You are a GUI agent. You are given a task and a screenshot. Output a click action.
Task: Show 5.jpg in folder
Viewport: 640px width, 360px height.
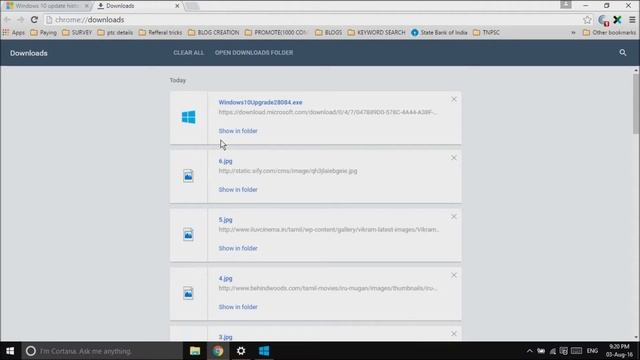(238, 248)
